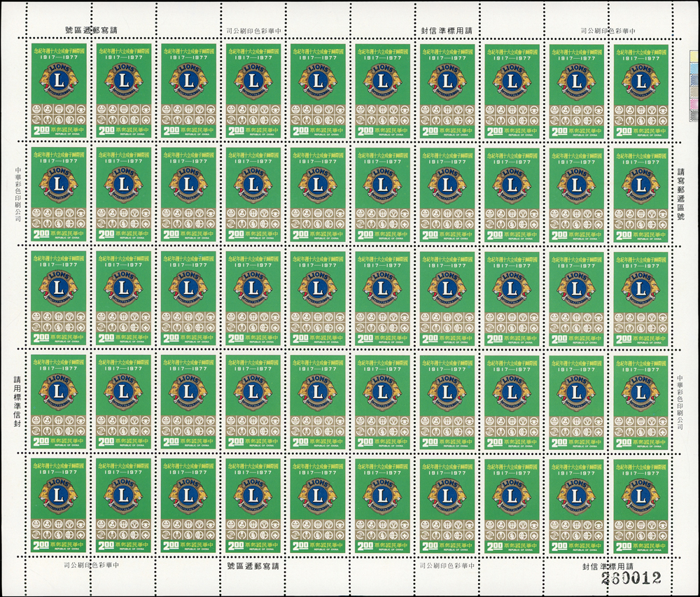Pick the magenta color registration swatch
The image size is (700, 597).
click(x=694, y=106)
